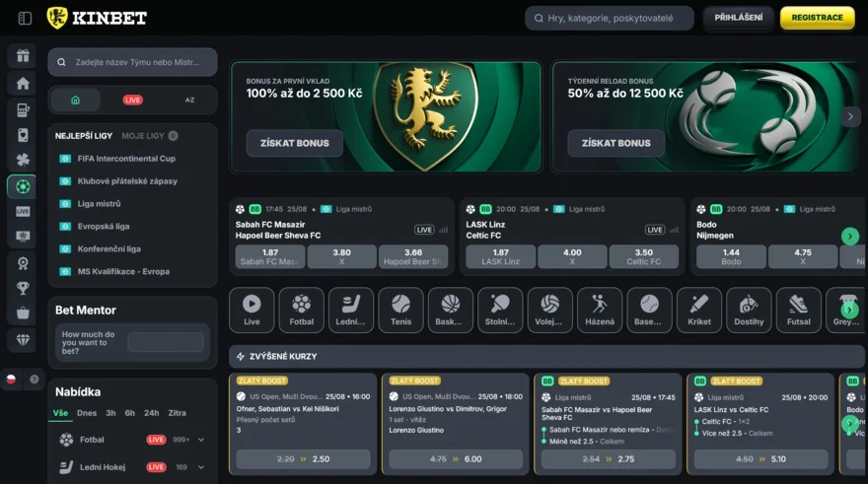Open MS Kvalifikace - Evropa league
868x484 pixels.
123,272
